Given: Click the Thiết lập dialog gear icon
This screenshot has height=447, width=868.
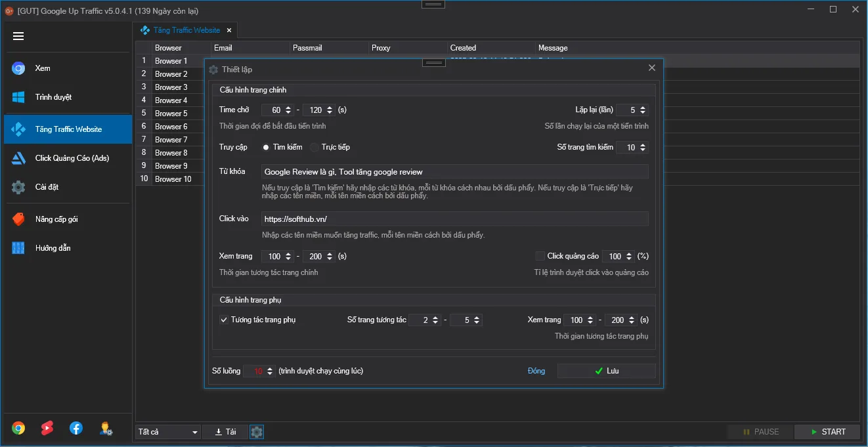Looking at the screenshot, I should pyautogui.click(x=213, y=70).
